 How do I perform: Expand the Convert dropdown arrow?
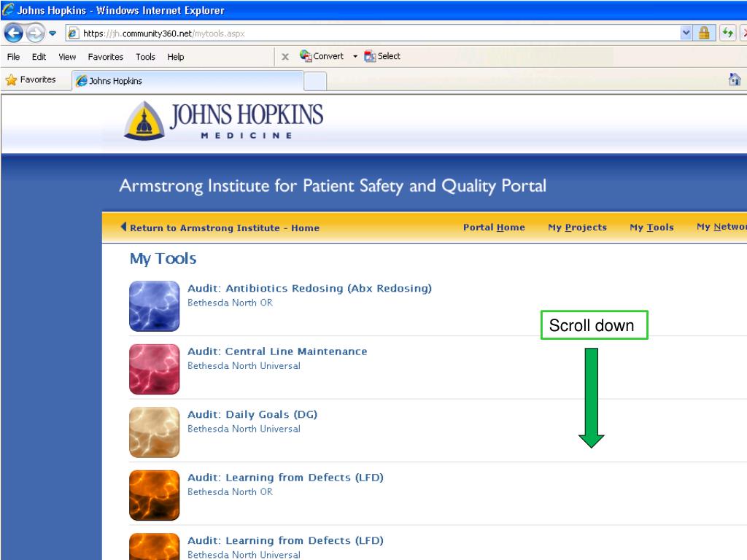355,56
